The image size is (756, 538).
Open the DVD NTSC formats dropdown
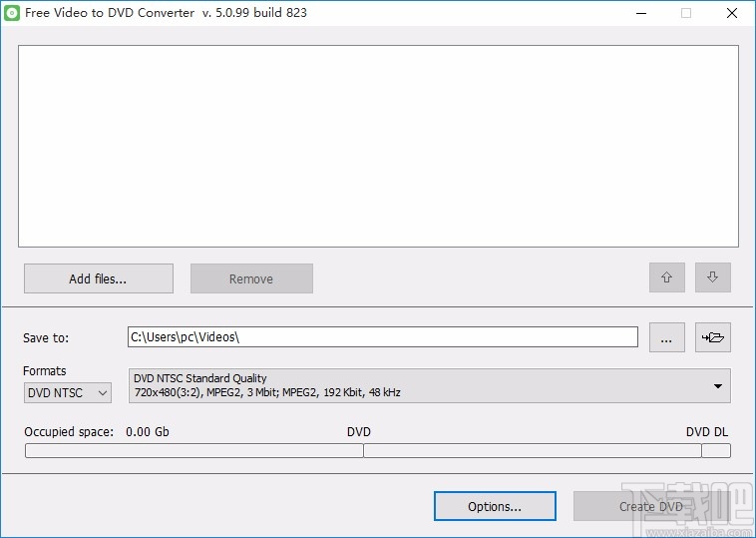point(68,392)
